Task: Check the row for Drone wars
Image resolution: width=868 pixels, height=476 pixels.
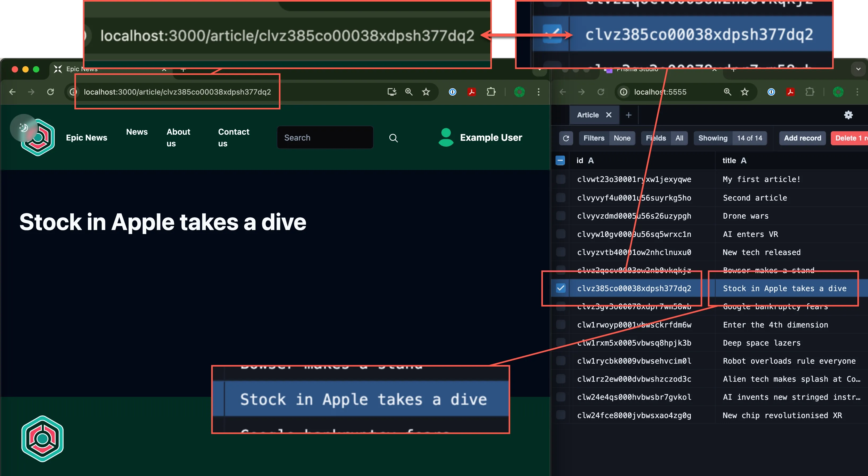Action: click(561, 216)
